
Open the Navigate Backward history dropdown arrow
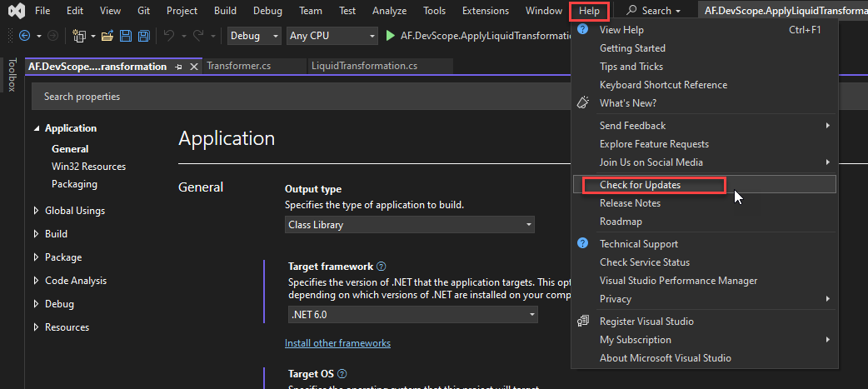(39, 36)
